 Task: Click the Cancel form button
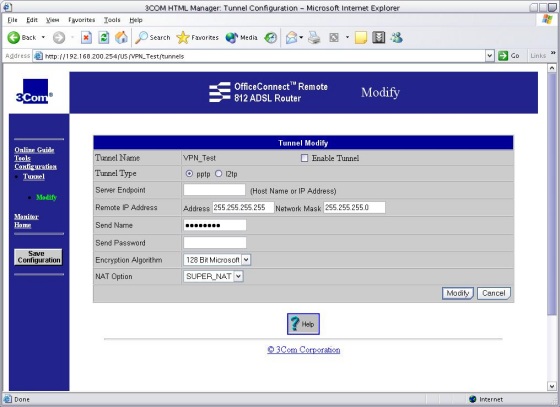pyautogui.click(x=494, y=293)
